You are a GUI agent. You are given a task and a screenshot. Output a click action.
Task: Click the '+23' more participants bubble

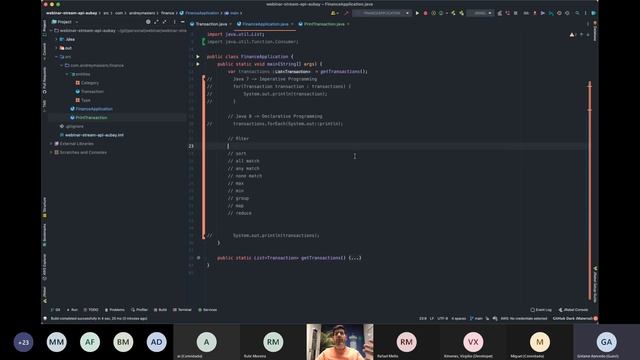23,342
